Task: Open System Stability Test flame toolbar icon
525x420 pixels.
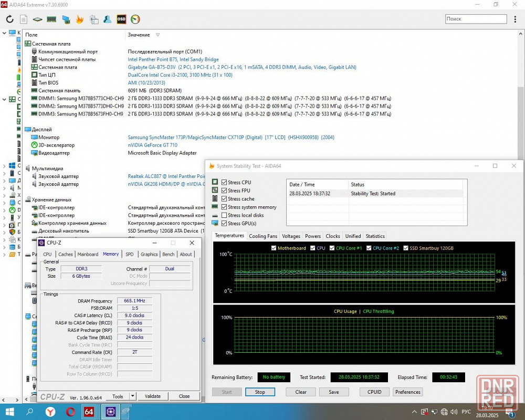Action: [80, 19]
